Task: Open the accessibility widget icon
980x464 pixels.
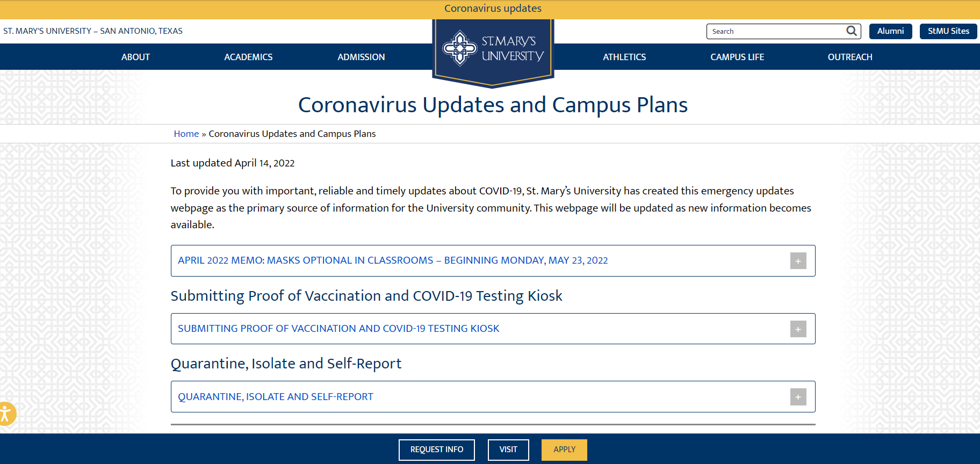Action: [x=6, y=414]
